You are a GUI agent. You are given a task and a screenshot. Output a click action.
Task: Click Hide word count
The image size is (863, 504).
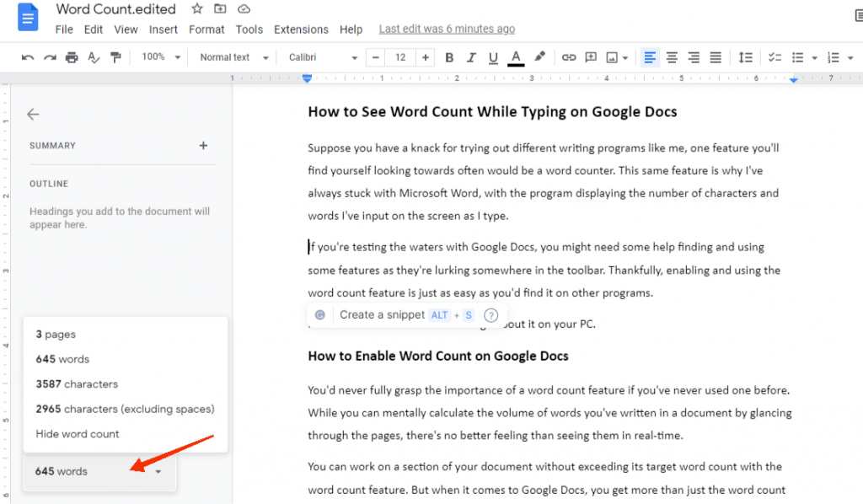point(78,434)
